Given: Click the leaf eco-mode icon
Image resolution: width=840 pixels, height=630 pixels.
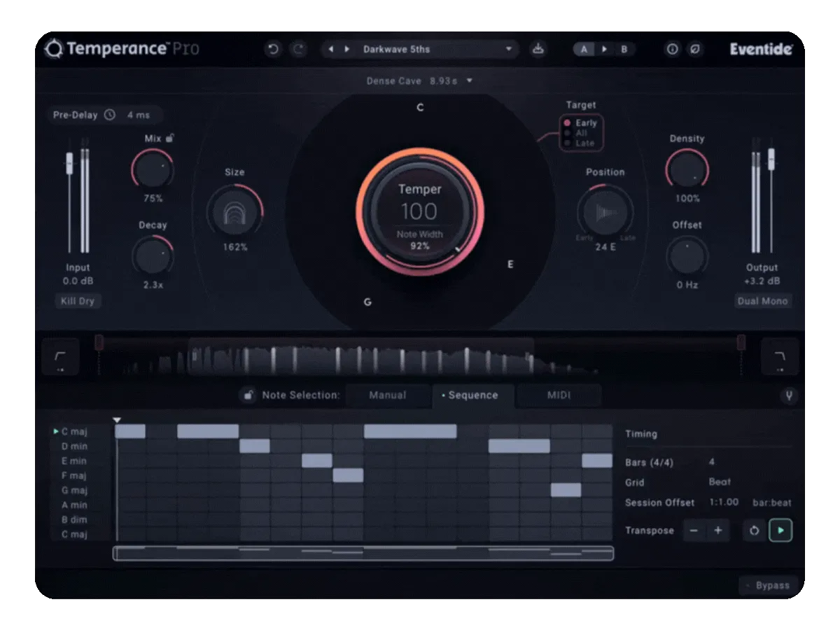Looking at the screenshot, I should coord(695,50).
